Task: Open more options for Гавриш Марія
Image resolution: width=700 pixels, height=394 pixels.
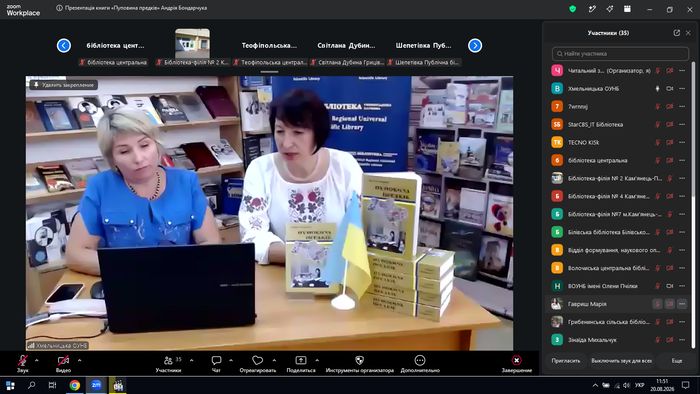Action: coord(682,304)
